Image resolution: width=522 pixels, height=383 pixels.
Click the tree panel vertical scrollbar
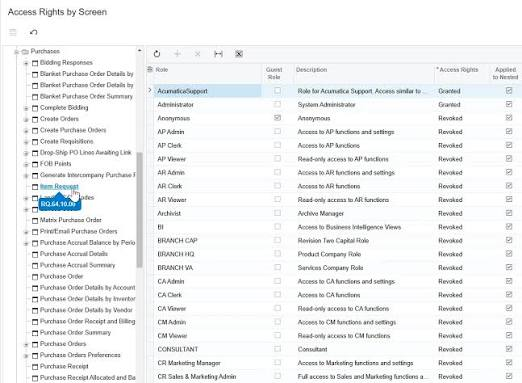tap(139, 210)
